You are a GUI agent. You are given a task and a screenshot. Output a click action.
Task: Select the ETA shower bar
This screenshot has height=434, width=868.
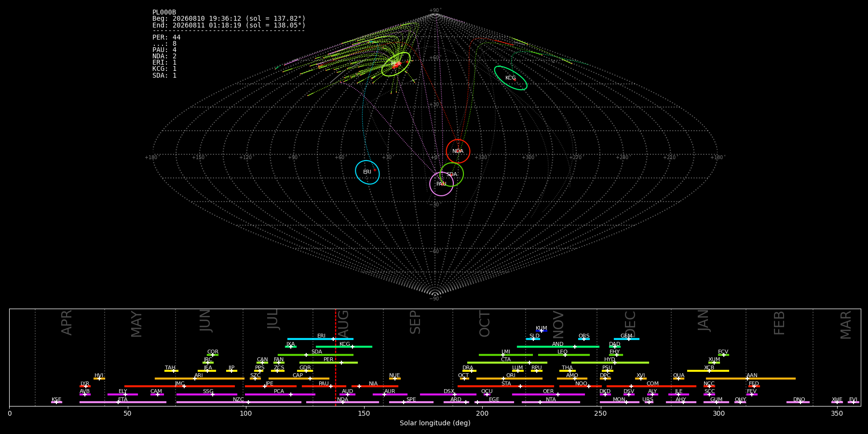123,402
